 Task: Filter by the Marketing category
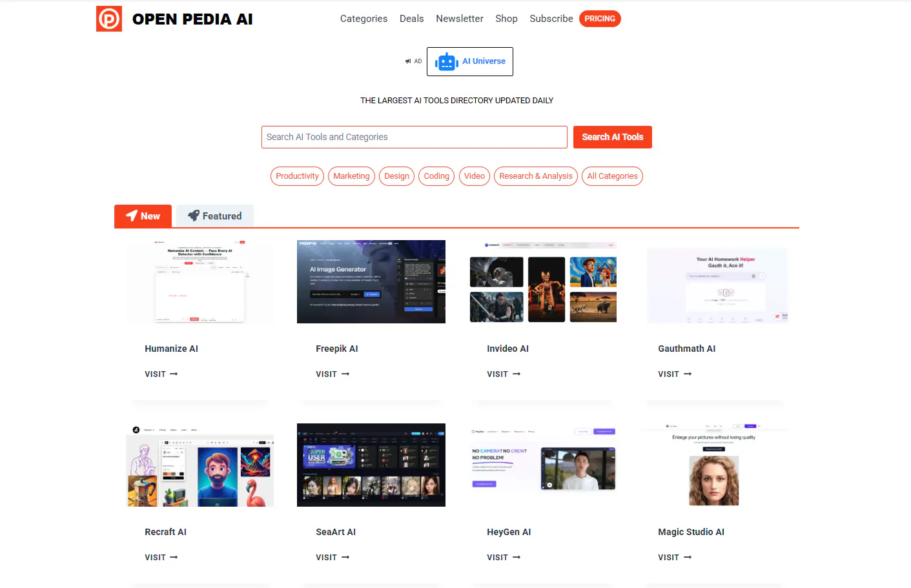click(x=352, y=176)
